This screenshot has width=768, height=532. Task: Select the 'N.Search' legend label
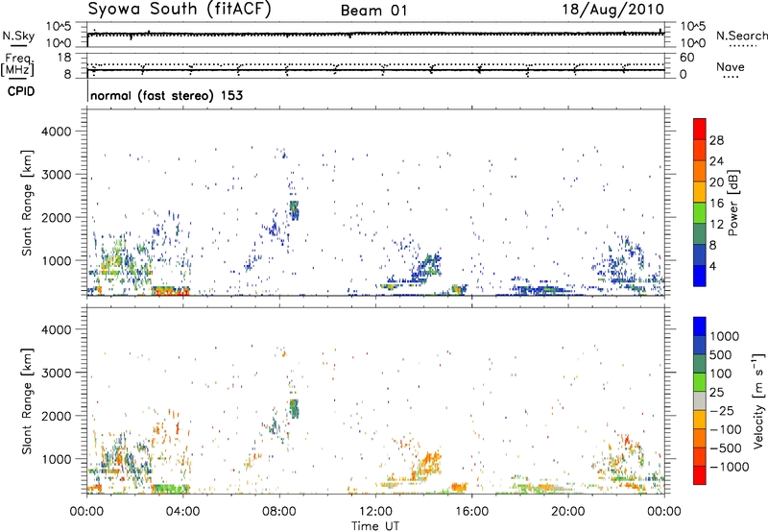(x=741, y=36)
